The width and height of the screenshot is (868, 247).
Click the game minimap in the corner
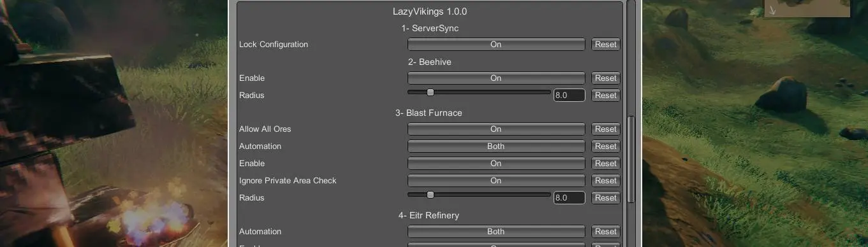807,8
